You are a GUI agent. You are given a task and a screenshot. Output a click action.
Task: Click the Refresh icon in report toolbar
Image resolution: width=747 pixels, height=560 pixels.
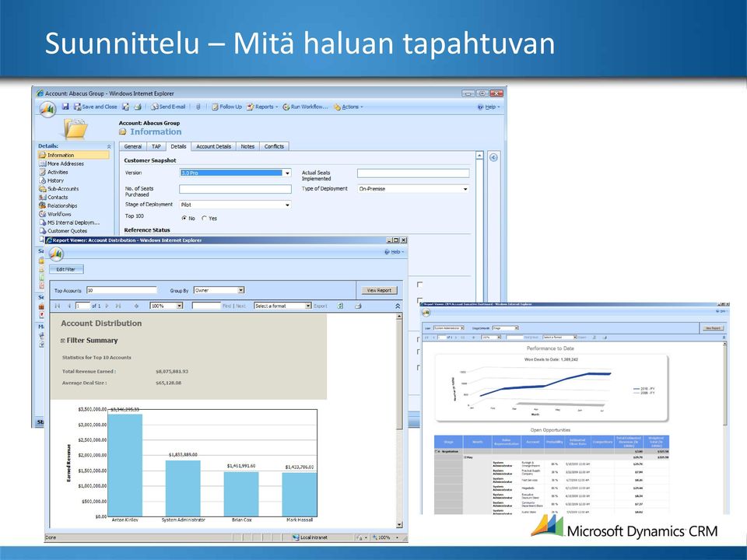[x=340, y=306]
